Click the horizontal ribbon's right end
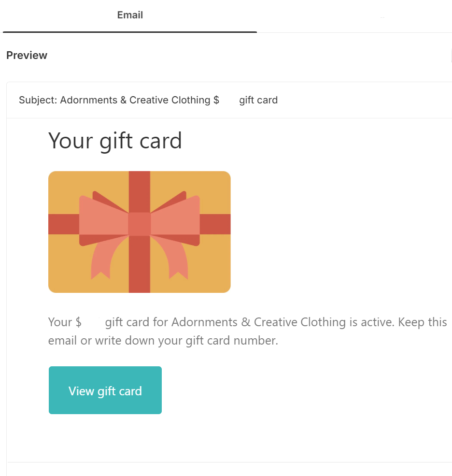The width and height of the screenshot is (452, 476). coord(215,224)
